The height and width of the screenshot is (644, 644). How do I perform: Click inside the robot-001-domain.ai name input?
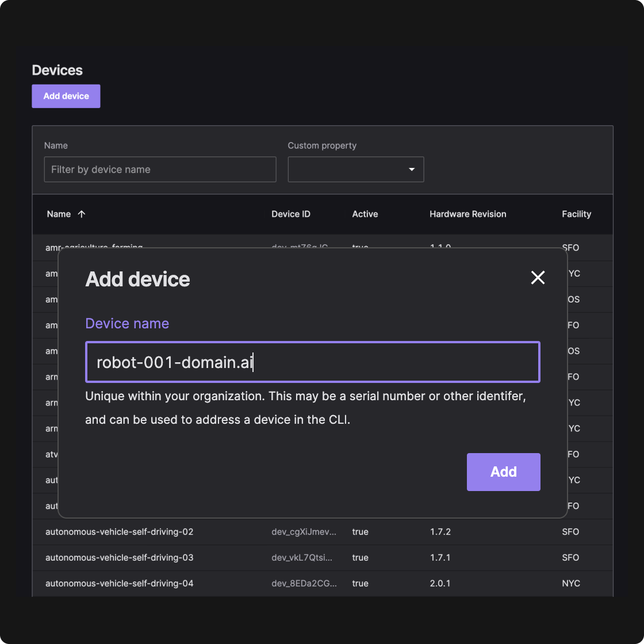pyautogui.click(x=312, y=362)
